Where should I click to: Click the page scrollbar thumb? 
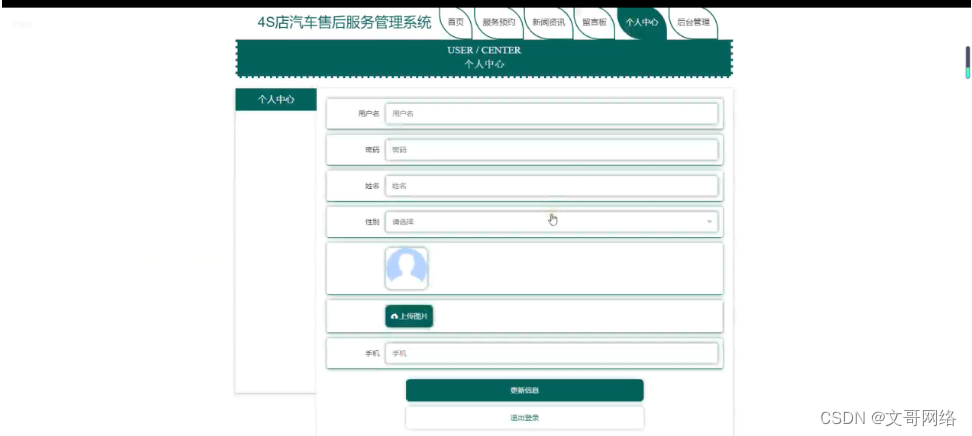[x=967, y=62]
